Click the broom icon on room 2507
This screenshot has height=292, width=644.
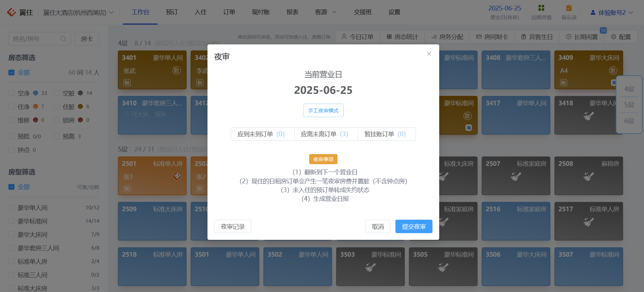tap(516, 176)
